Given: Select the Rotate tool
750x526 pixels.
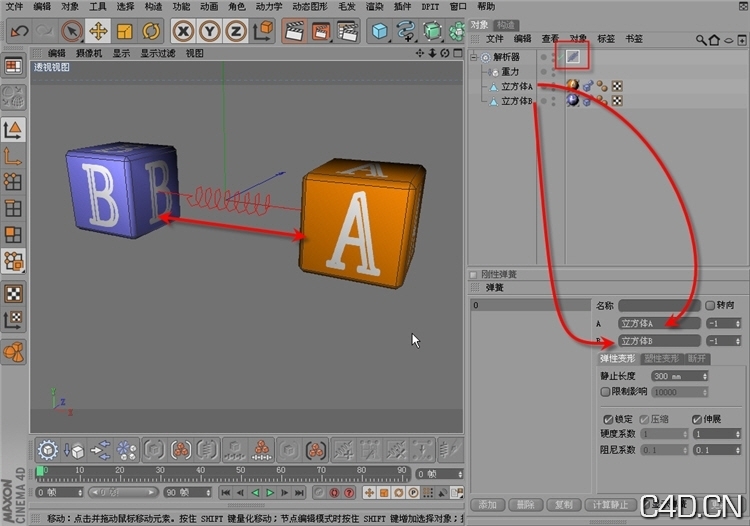Looking at the screenshot, I should click(151, 32).
